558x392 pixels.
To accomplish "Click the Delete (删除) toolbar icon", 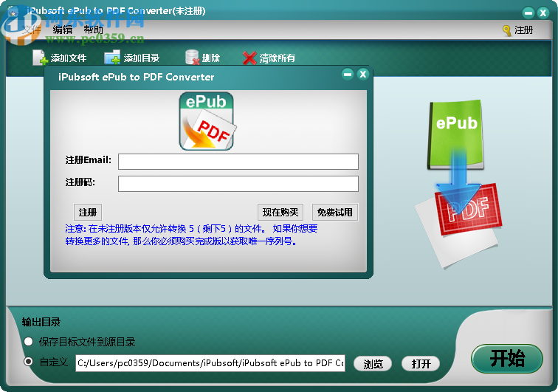I will [193, 58].
